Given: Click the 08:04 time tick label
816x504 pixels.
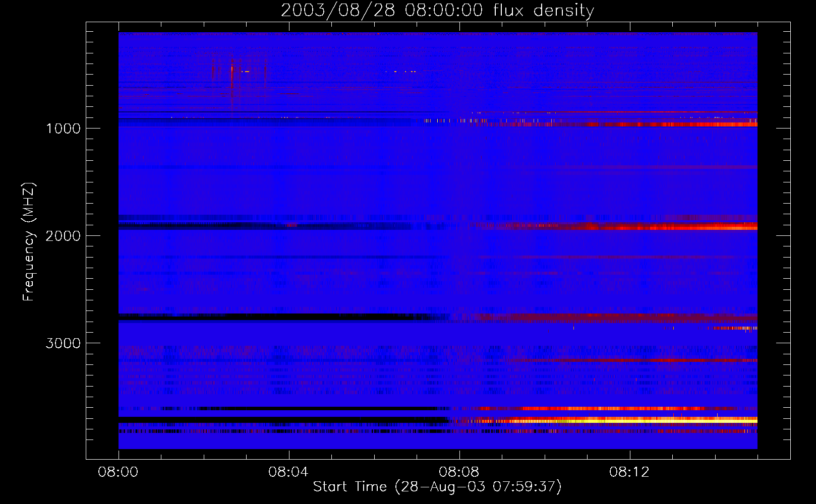Looking at the screenshot, I should pos(288,472).
